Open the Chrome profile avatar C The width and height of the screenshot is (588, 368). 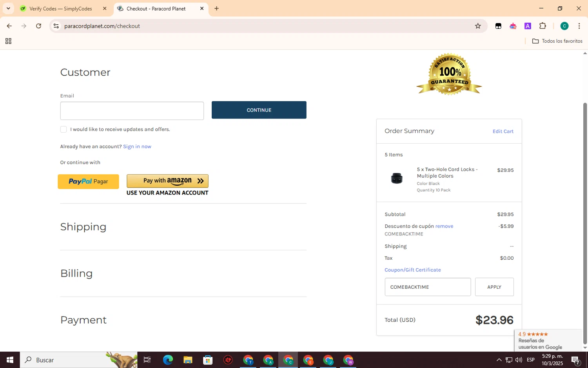point(564,26)
